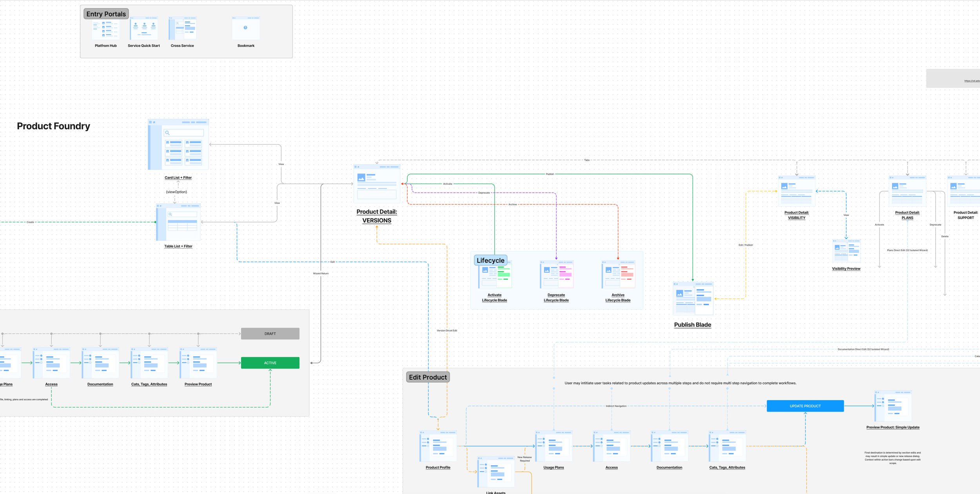
Task: Click the gray DRAFT status box
Action: [270, 334]
